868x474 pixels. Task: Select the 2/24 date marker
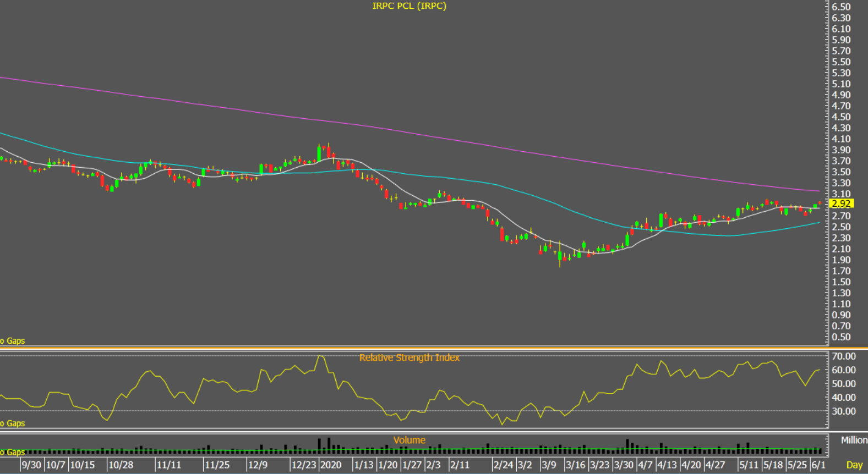(x=503, y=465)
